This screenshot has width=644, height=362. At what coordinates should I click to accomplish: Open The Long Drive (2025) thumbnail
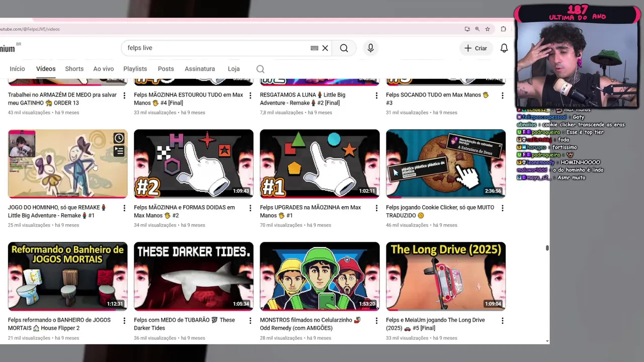(446, 276)
